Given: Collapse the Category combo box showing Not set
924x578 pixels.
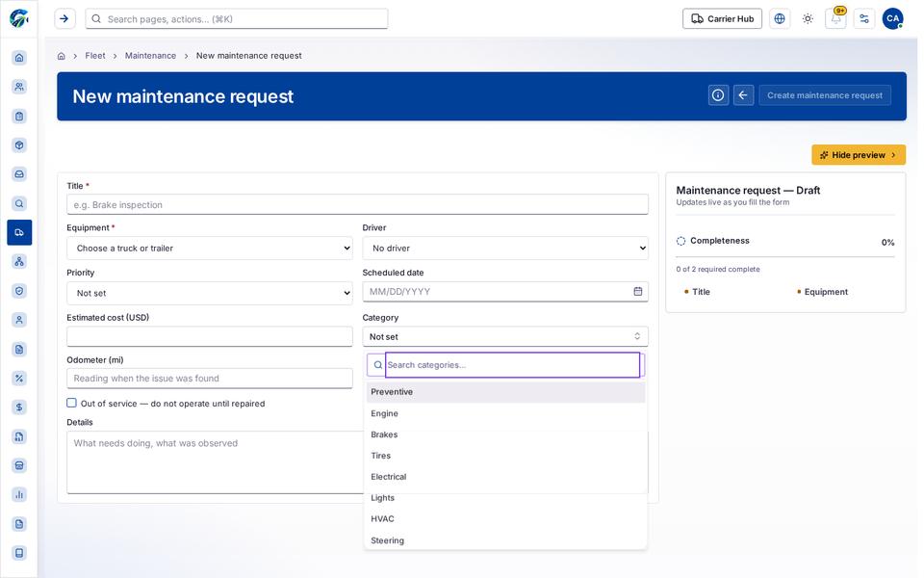Looking at the screenshot, I should [x=505, y=337].
